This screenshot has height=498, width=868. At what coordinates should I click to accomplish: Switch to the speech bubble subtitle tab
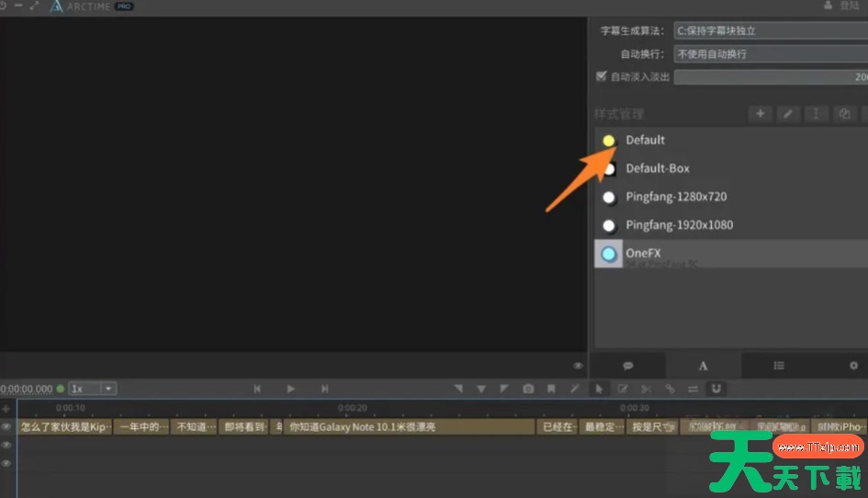coord(627,365)
